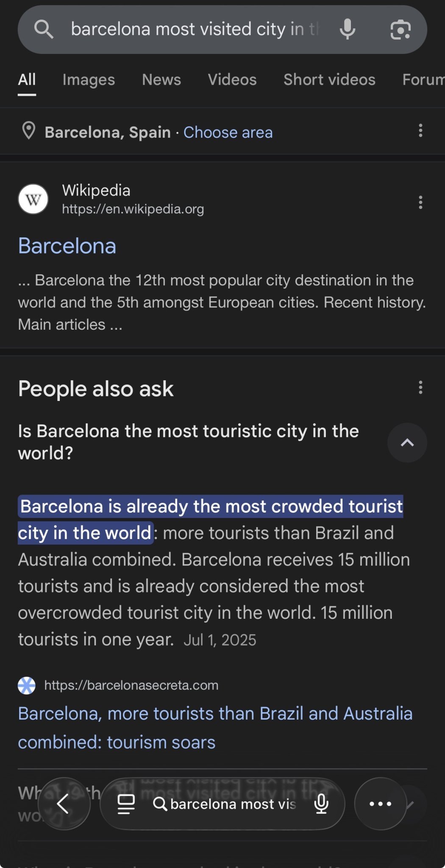This screenshot has height=868, width=445.
Task: Tap the top search query text field
Action: 195,29
